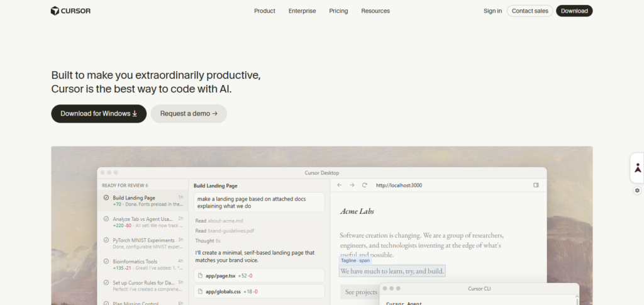Viewport: 644px width, 305px height.
Task: Click the See projects button
Action: point(361,292)
